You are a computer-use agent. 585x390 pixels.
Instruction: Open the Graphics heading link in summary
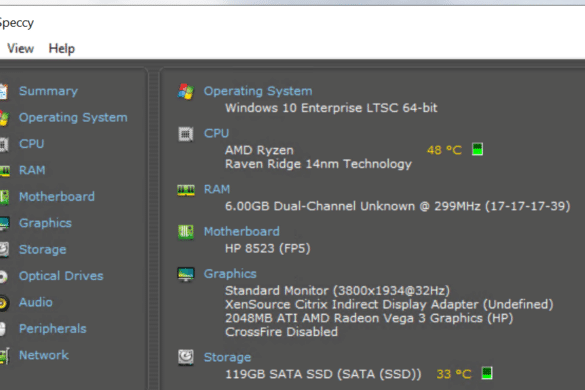coord(230,274)
